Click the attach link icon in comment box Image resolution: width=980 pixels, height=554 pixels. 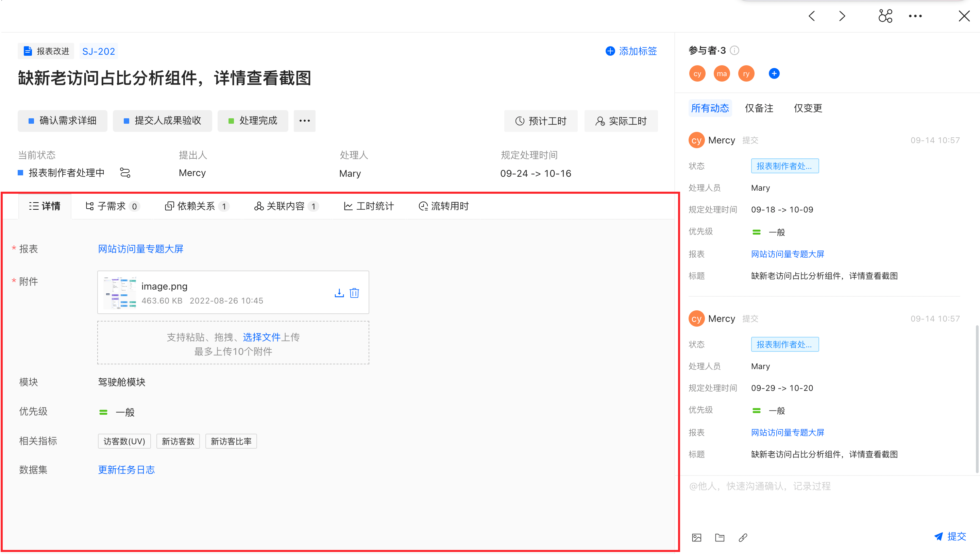[x=743, y=537]
